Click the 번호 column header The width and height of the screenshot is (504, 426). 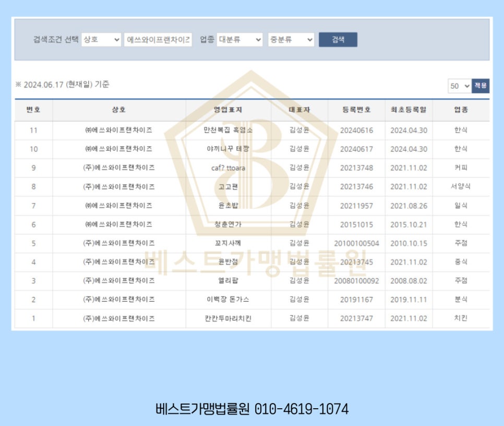click(x=33, y=110)
